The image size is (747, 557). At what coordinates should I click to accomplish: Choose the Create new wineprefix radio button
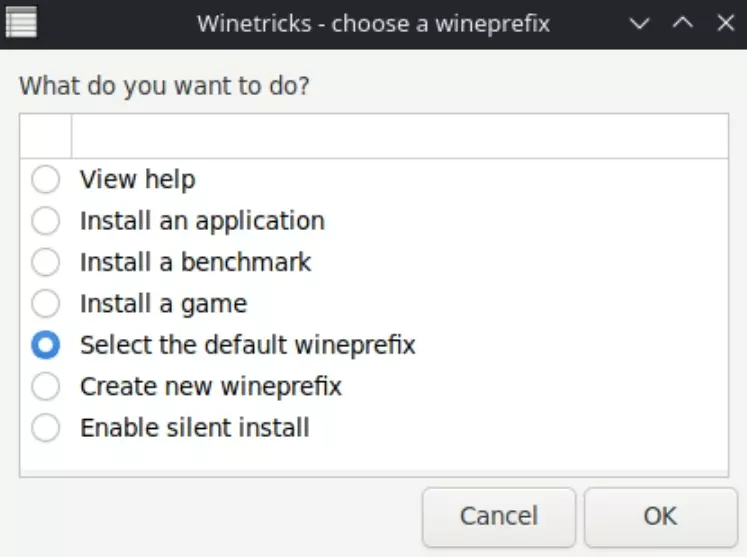point(46,386)
